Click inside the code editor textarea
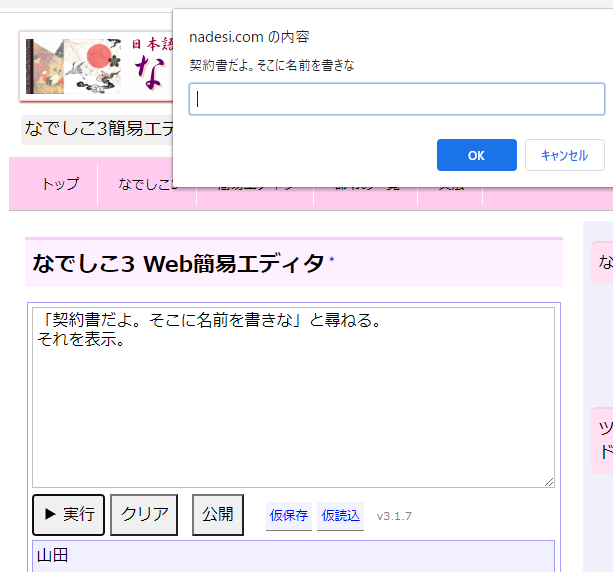 [293, 397]
